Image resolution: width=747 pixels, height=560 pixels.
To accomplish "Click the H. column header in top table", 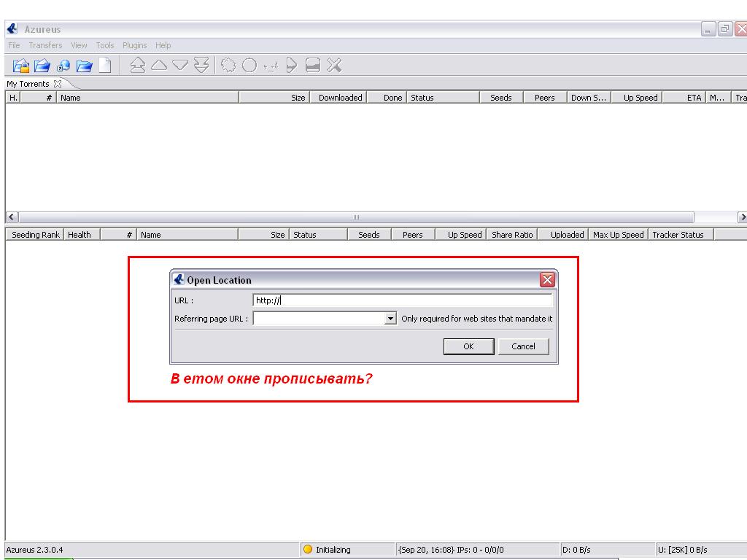I will (x=13, y=98).
